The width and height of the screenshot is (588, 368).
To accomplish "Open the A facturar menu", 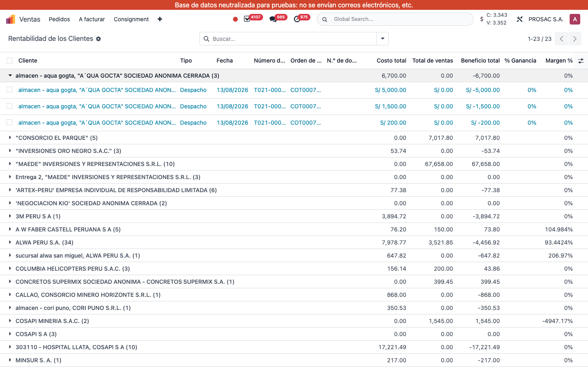I will pyautogui.click(x=92, y=19).
